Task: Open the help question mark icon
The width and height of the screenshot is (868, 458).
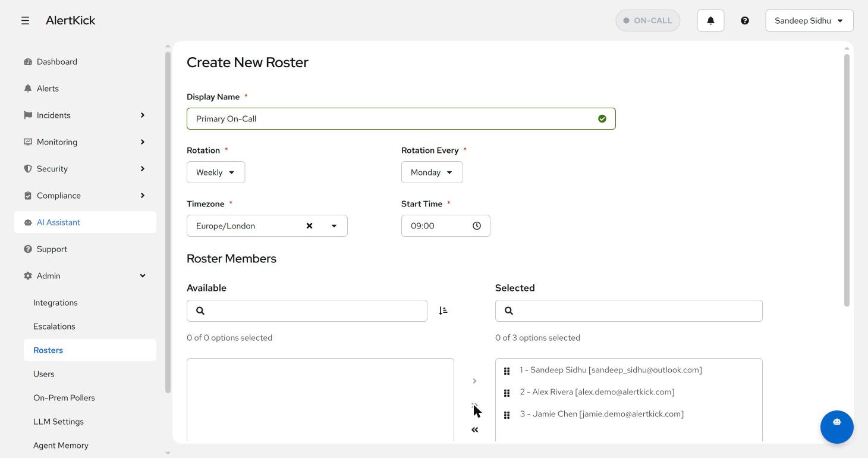Action: click(744, 20)
